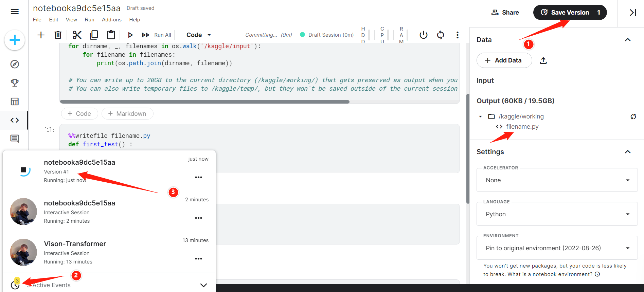The height and width of the screenshot is (292, 644).
Task: Click the Active Events clock icon
Action: coord(15,285)
